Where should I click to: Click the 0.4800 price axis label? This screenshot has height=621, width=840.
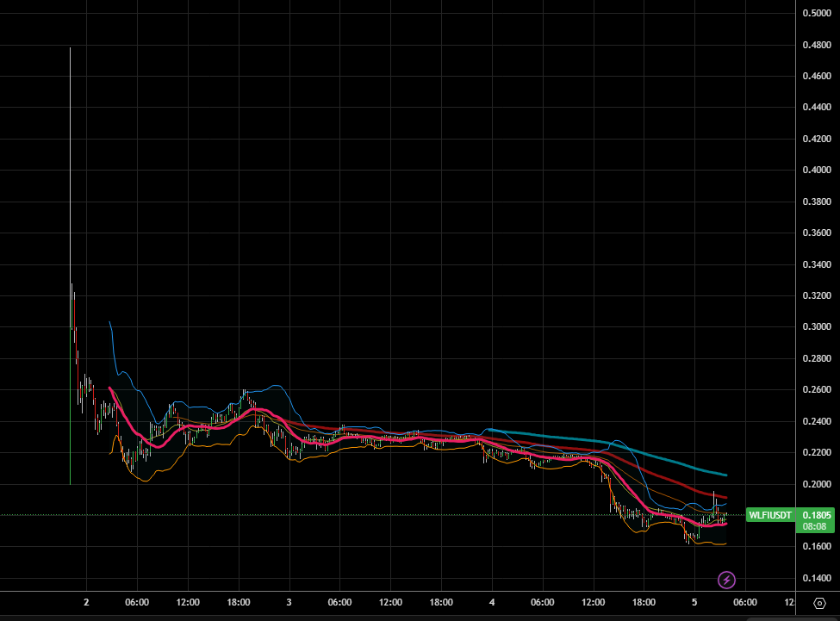click(x=817, y=45)
